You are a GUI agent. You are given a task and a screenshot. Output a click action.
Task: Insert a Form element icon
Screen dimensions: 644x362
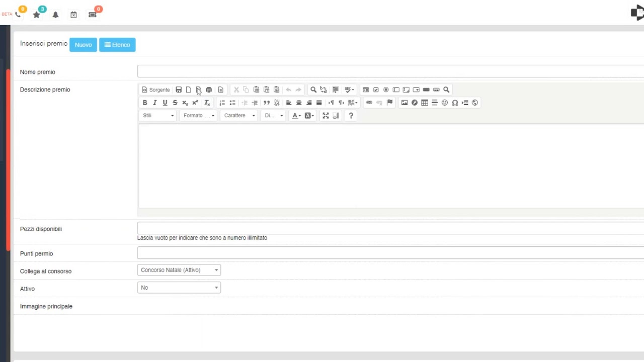pos(366,89)
